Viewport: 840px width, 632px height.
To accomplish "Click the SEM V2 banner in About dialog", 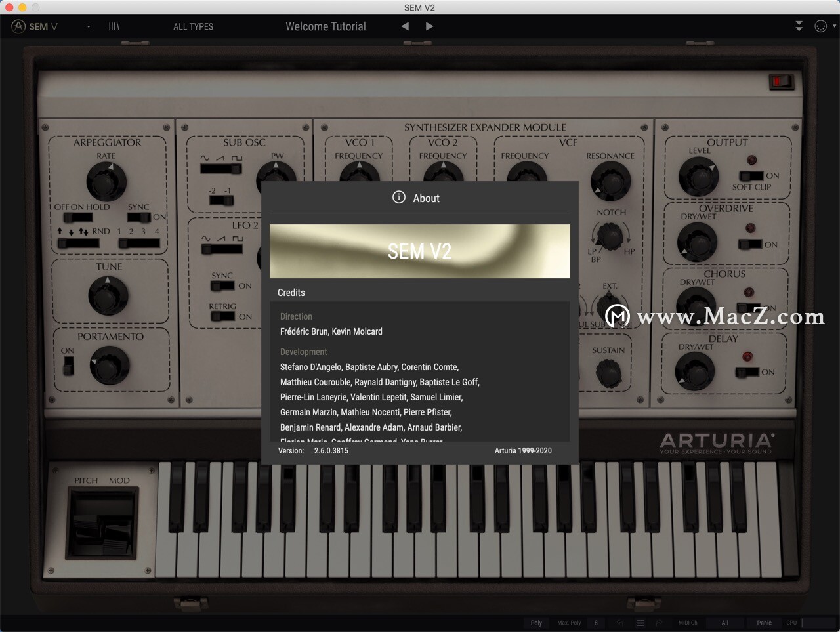I will [x=420, y=251].
